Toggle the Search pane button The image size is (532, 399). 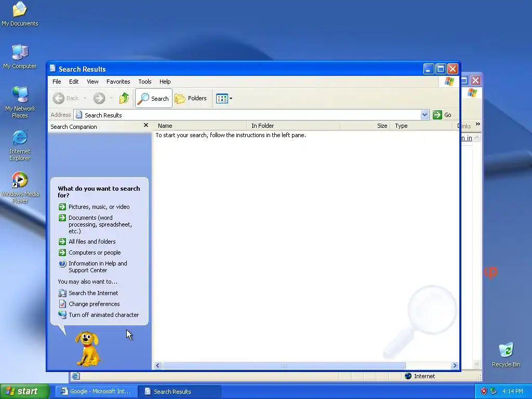tap(154, 98)
